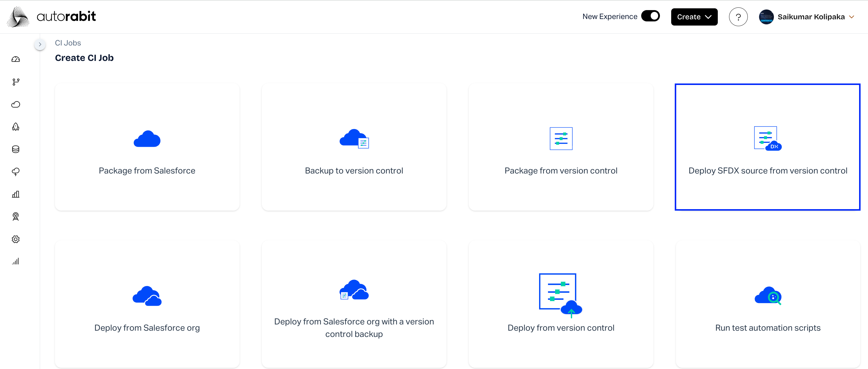Image resolution: width=868 pixels, height=369 pixels.
Task: Select Backup to version control card
Action: point(354,147)
